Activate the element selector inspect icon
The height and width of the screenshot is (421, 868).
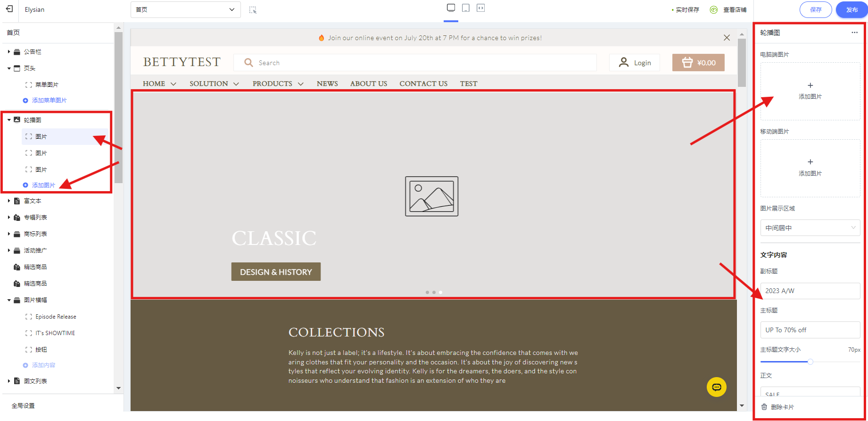(253, 10)
